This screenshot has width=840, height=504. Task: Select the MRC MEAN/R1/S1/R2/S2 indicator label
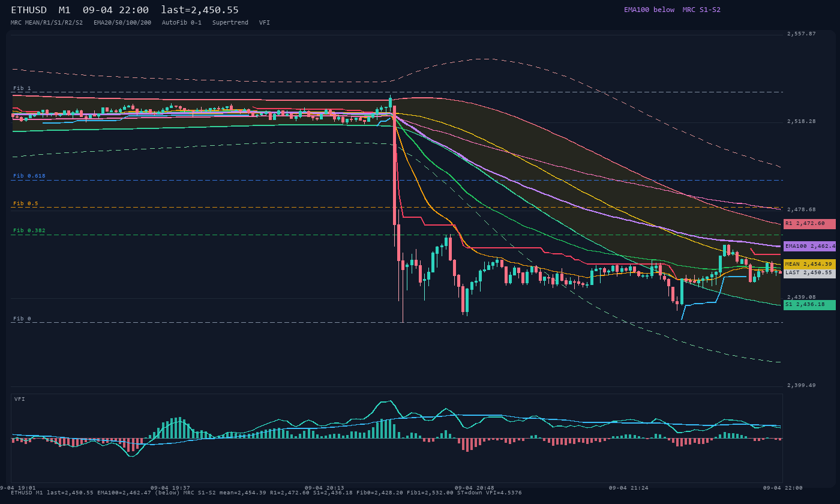click(x=47, y=22)
